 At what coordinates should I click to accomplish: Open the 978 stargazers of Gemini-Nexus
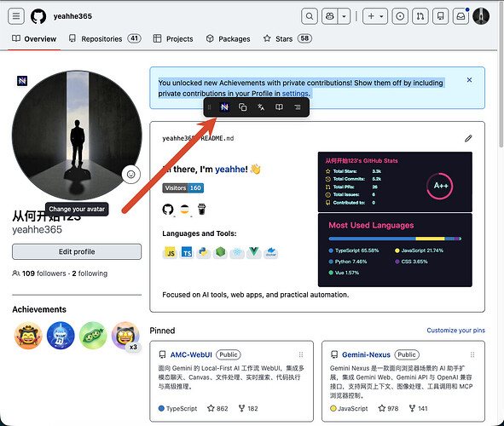pyautogui.click(x=388, y=408)
